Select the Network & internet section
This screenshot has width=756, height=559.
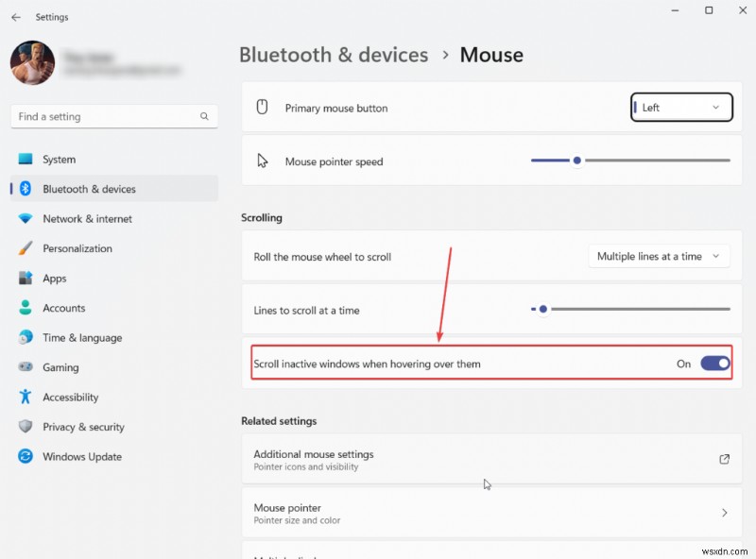90,218
